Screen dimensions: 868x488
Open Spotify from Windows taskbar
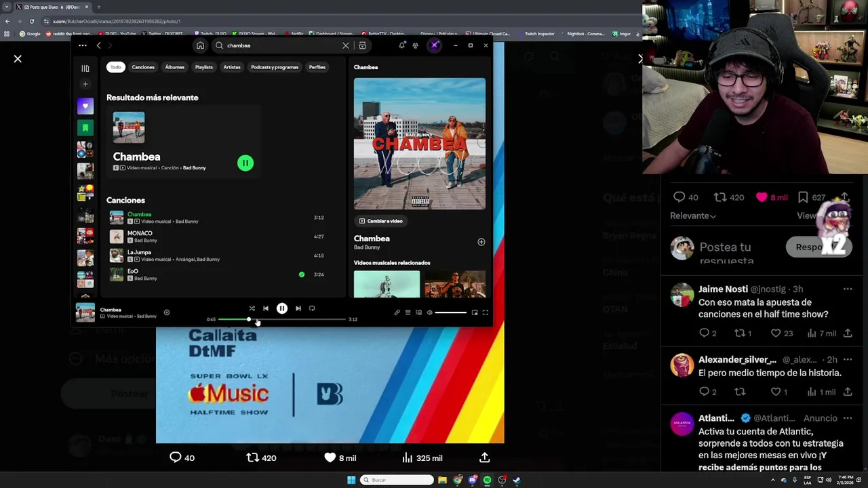487,480
